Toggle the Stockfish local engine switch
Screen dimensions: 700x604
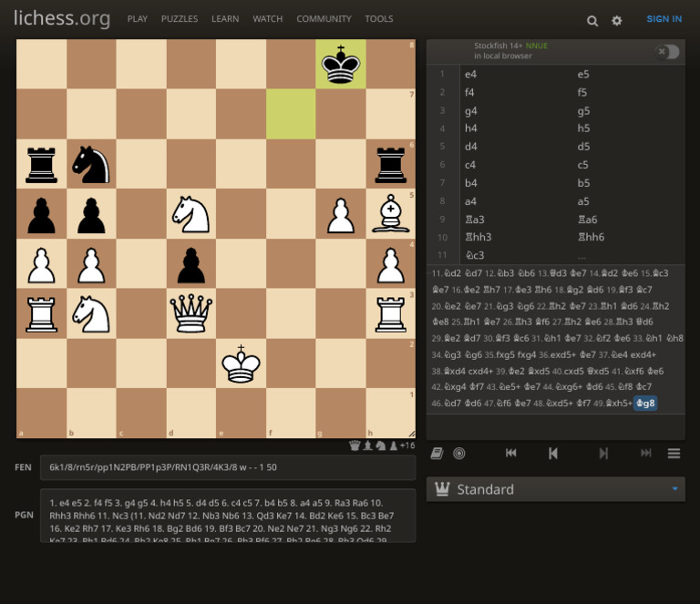[667, 52]
